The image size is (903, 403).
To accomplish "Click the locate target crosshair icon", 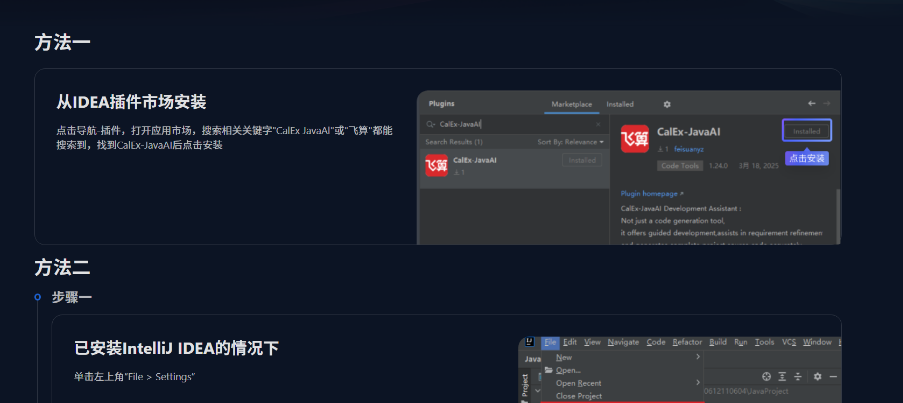I will [766, 376].
